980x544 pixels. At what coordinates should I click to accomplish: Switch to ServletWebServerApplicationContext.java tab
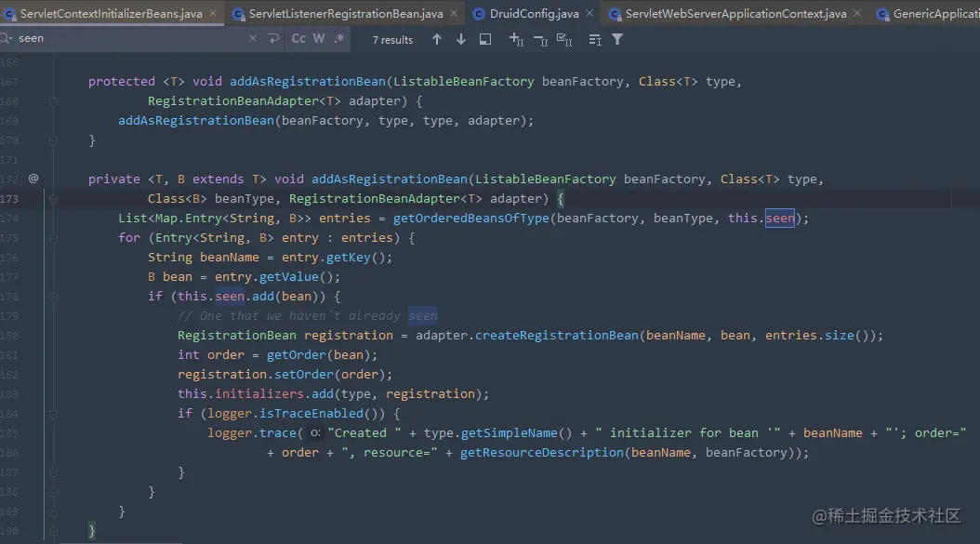click(735, 13)
